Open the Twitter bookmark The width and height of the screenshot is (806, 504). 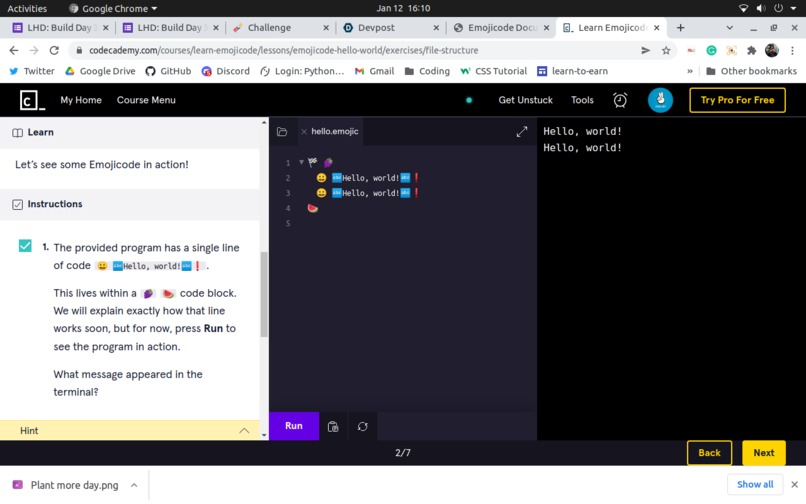31,71
